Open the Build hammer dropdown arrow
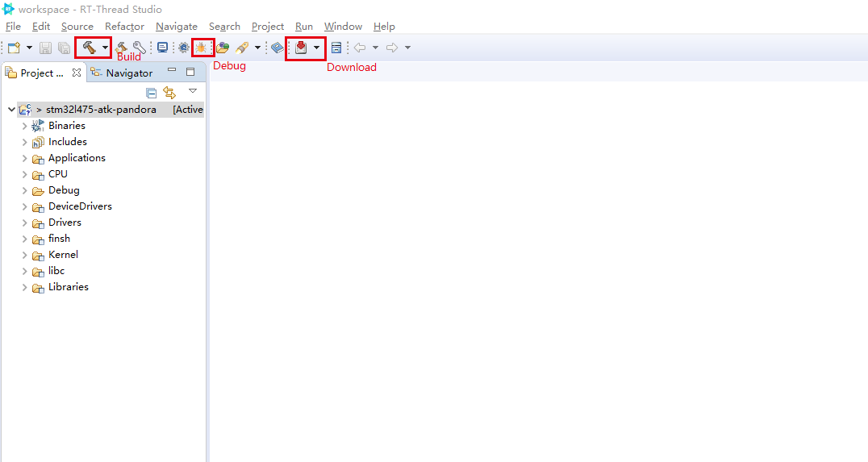Image resolution: width=868 pixels, height=462 pixels. [105, 48]
